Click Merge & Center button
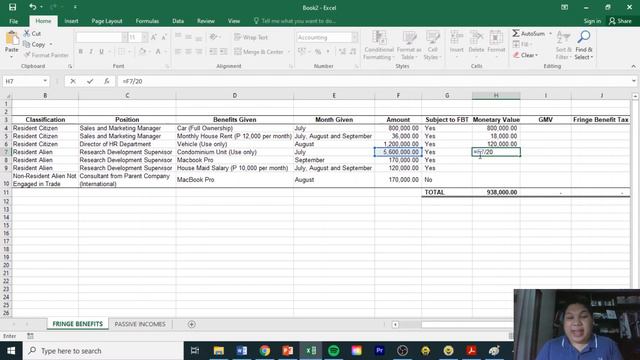The image size is (640, 360). [x=259, y=51]
